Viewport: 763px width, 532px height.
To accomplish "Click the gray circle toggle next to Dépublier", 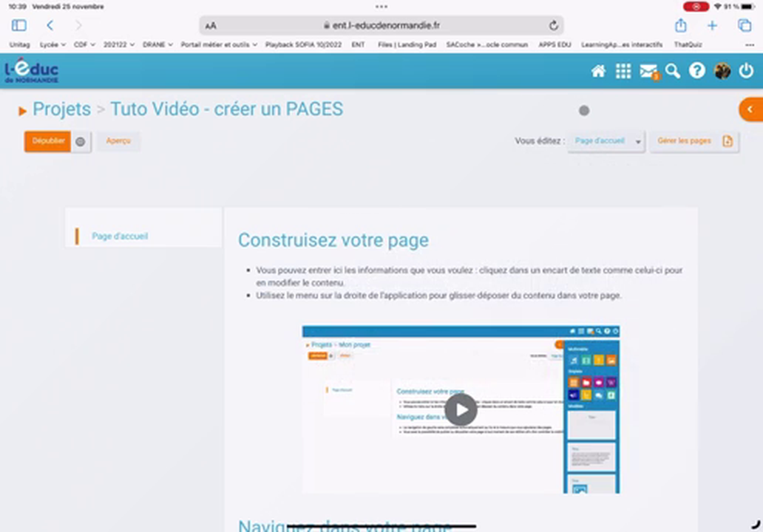I will tap(80, 141).
